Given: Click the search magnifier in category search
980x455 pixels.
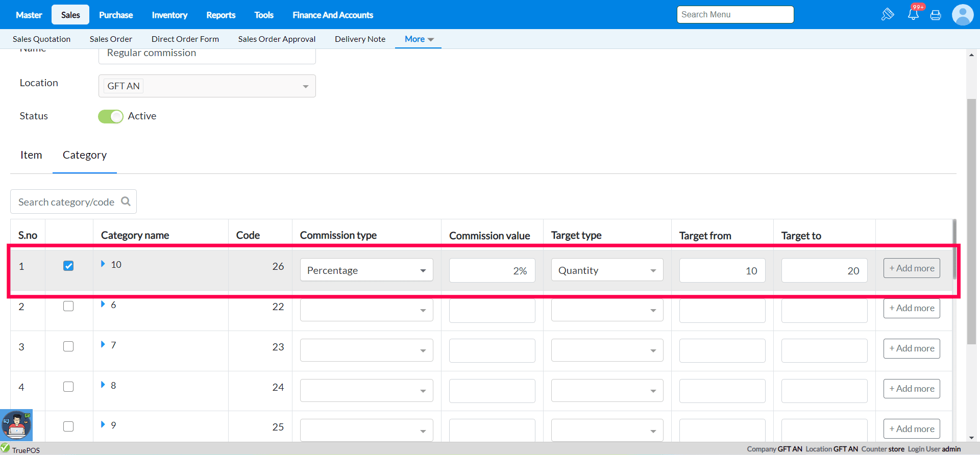Looking at the screenshot, I should coord(126,201).
